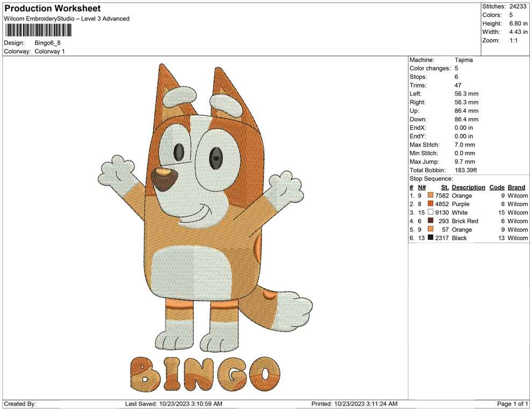
Task: Click the Code column header
Action: click(x=497, y=187)
